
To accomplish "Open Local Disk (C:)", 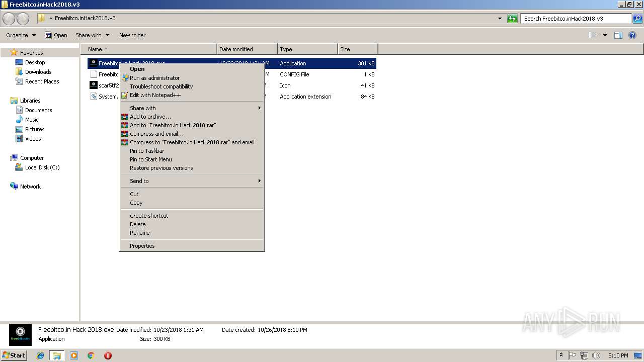I will coord(37,167).
